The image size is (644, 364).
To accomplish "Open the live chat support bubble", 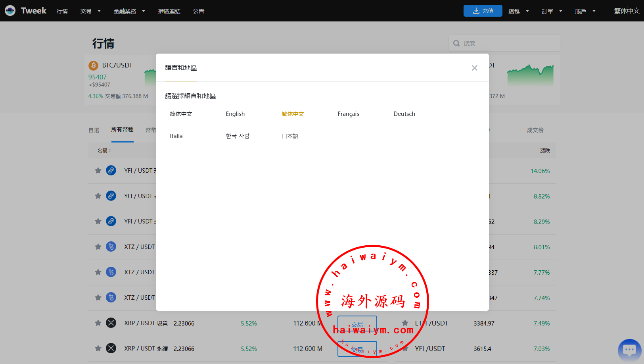I will click(629, 350).
